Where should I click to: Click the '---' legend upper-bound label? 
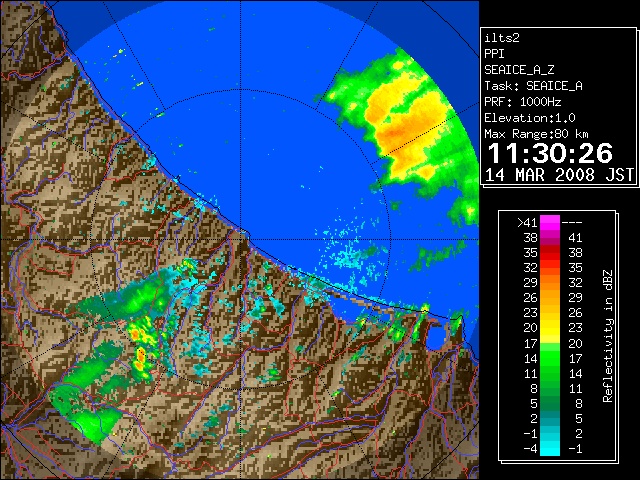tap(572, 223)
